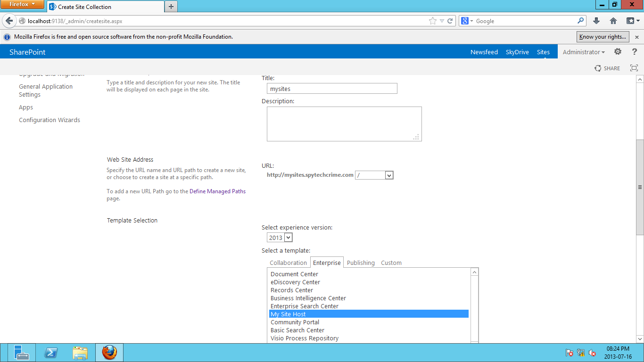The width and height of the screenshot is (644, 362).
Task: Open the Google search engine dropdown
Action: click(x=467, y=21)
